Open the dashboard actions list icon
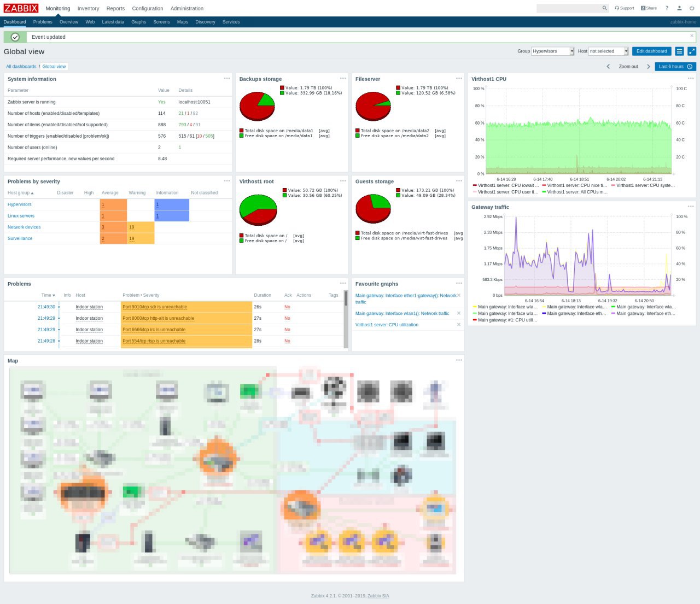 pos(679,51)
